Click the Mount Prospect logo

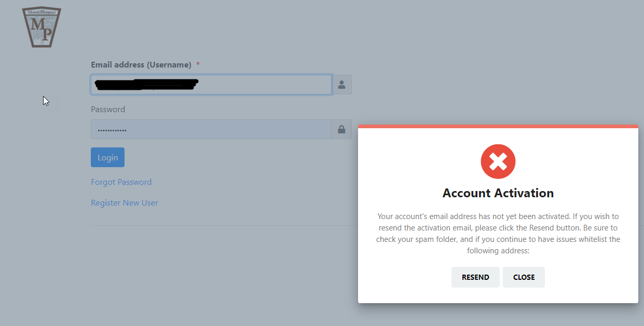tap(42, 28)
